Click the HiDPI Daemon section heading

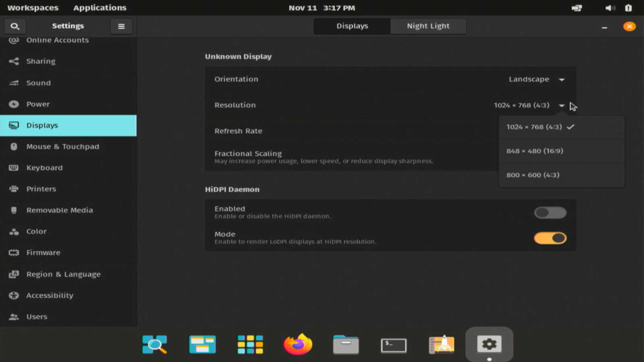point(232,189)
